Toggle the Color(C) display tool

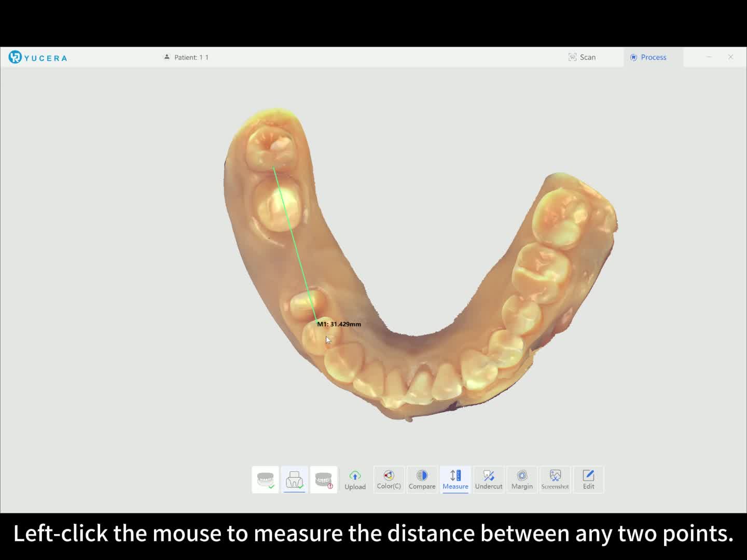389,480
